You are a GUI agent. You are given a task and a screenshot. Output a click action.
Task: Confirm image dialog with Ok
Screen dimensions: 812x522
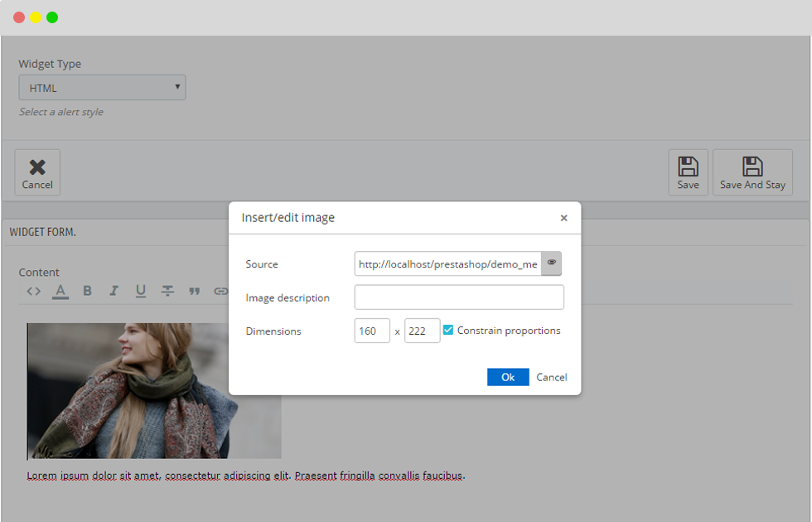508,377
